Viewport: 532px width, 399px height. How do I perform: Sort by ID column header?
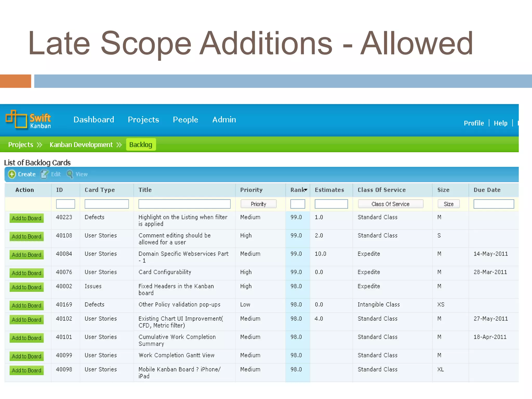(59, 190)
